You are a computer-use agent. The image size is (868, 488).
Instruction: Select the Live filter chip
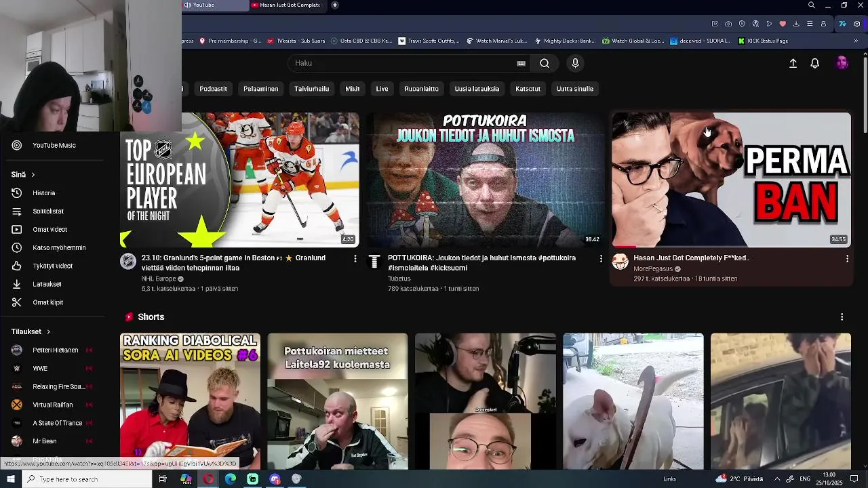click(382, 89)
